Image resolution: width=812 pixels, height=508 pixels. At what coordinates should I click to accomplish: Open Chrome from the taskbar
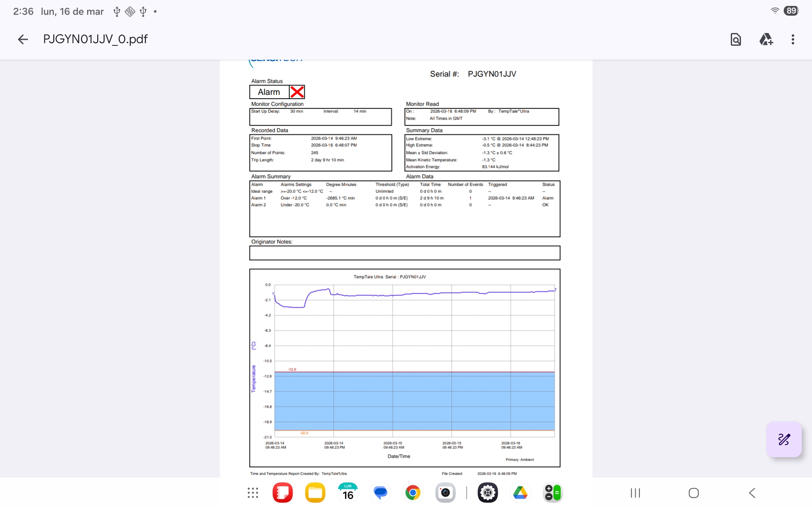pyautogui.click(x=413, y=493)
